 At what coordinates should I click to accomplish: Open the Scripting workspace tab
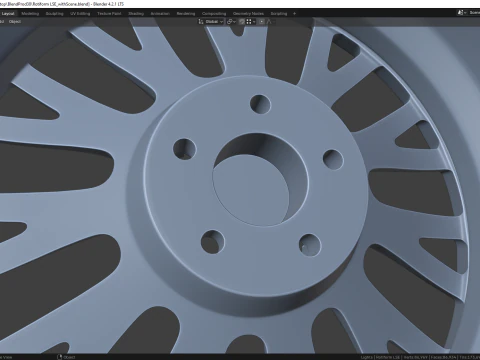click(x=279, y=14)
